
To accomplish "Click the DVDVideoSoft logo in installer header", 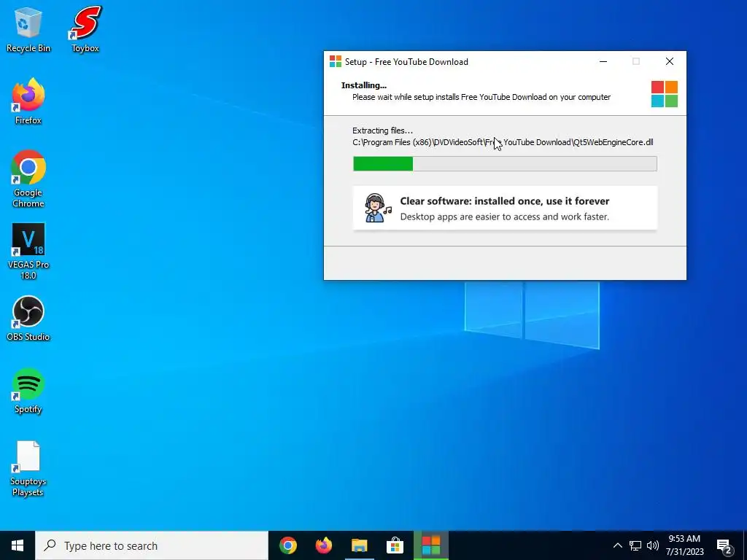I will [x=664, y=94].
